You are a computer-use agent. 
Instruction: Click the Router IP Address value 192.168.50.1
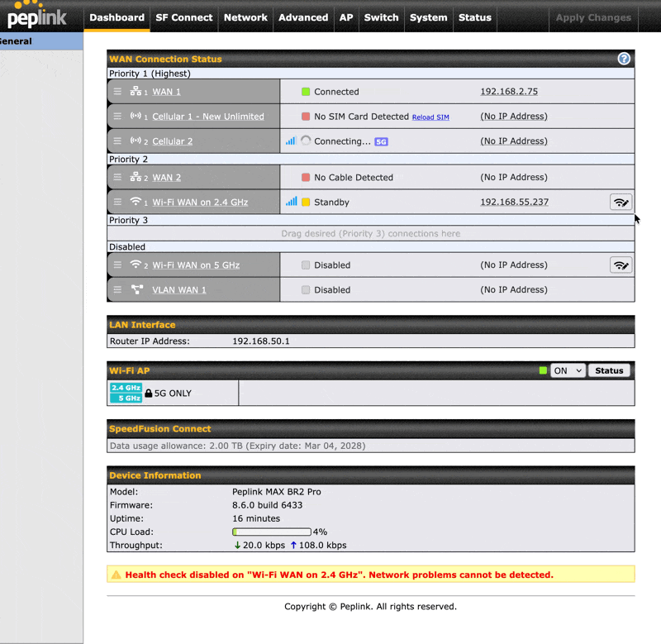click(260, 341)
